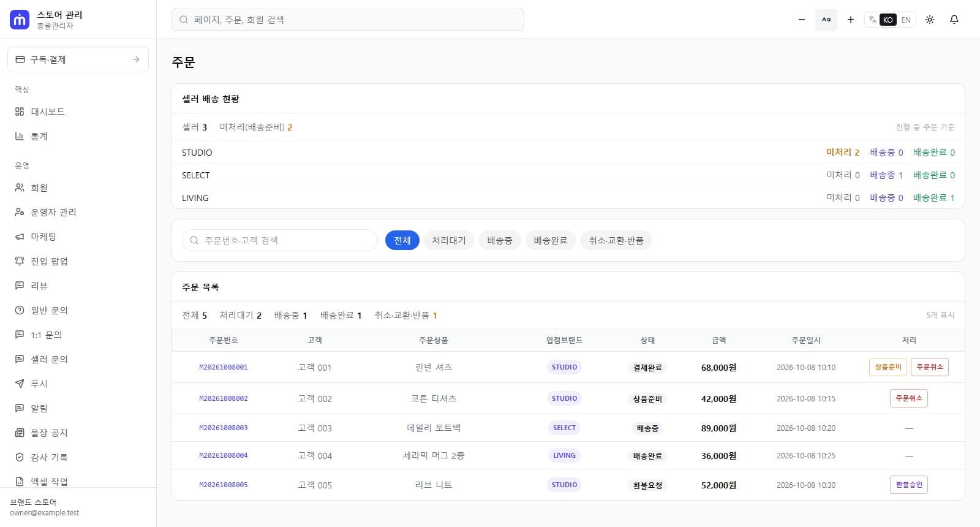Open 진입 팝업 in the sidebar
Screen dimensions: 980x527
click(x=78, y=261)
